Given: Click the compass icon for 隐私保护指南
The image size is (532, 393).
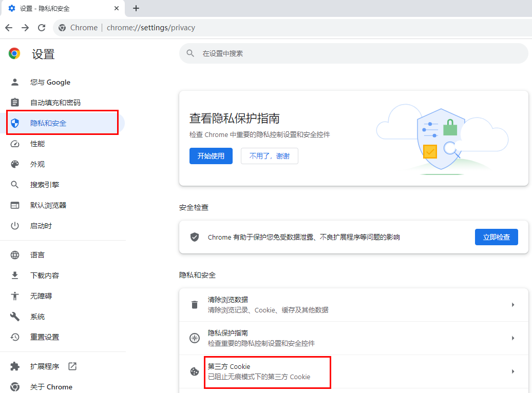Looking at the screenshot, I should [195, 338].
